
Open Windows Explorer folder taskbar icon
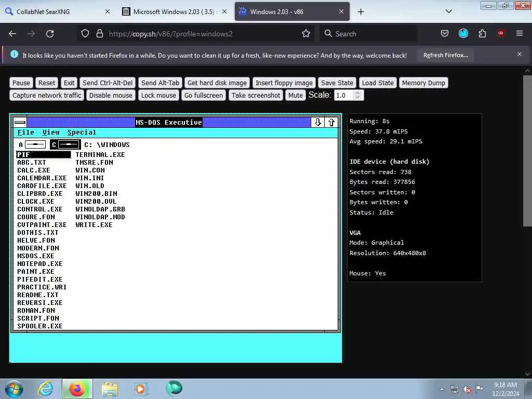point(110,389)
